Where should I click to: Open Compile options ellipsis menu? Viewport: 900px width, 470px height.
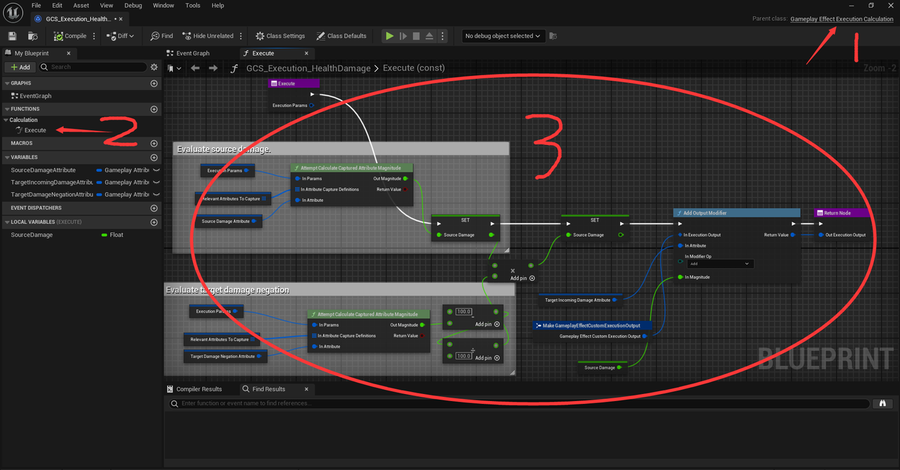[x=94, y=36]
